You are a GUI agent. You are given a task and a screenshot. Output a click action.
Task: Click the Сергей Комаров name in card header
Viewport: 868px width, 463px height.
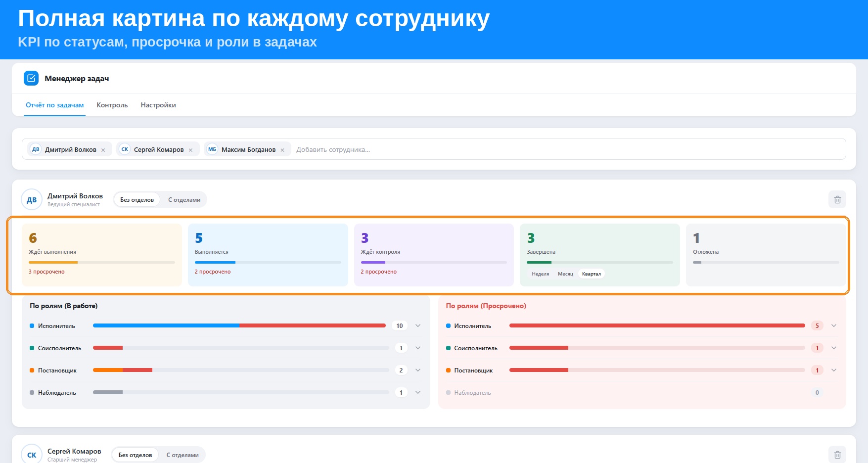tap(74, 451)
